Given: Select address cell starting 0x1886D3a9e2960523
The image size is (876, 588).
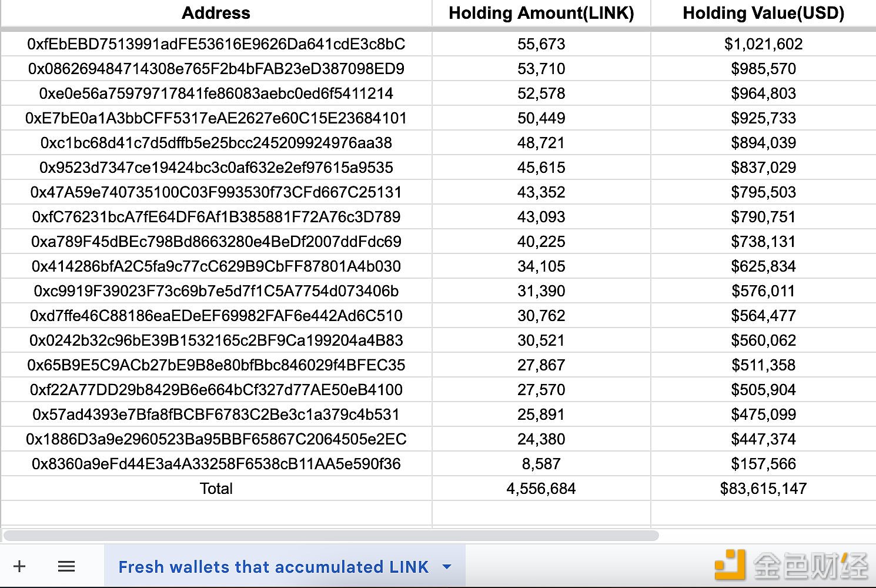Looking at the screenshot, I should coord(216,439).
